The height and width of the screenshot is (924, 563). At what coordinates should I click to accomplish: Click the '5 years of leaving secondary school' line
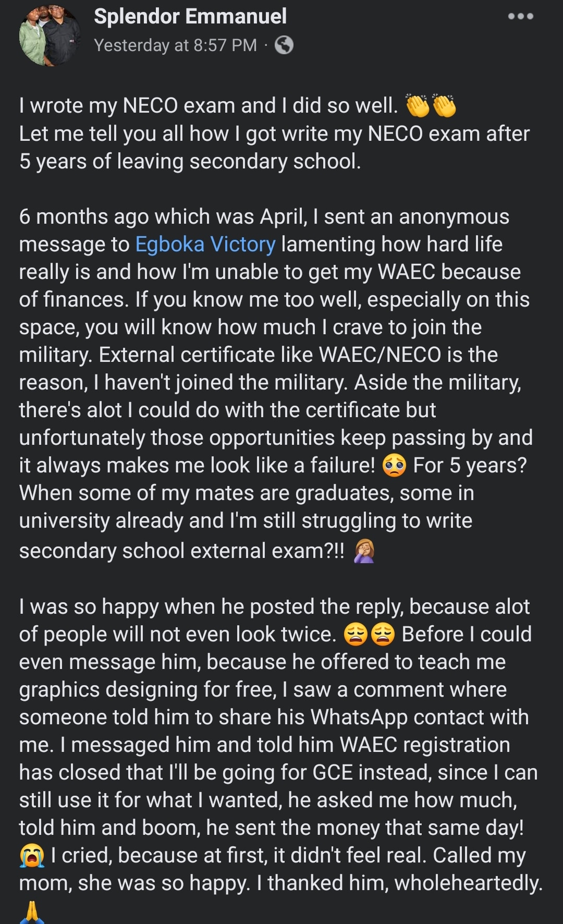[x=190, y=162]
